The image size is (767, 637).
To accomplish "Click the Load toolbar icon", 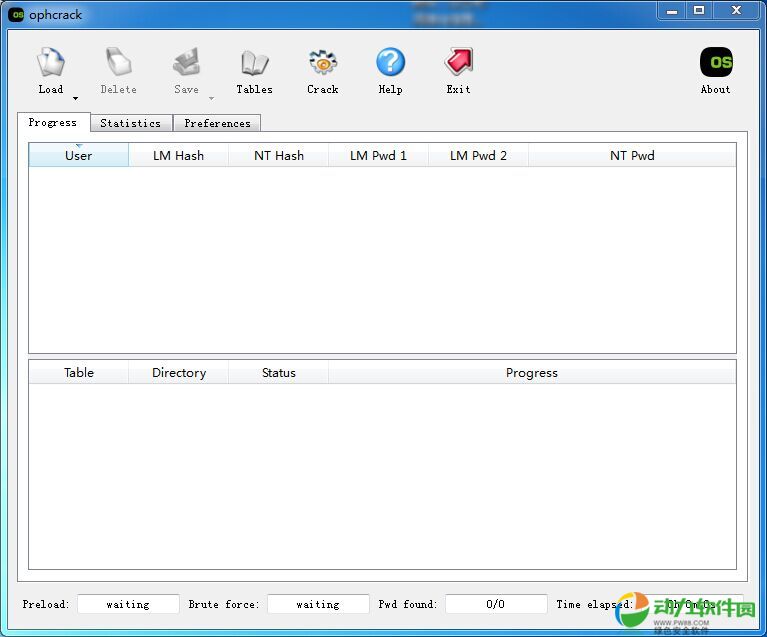I will [51, 63].
